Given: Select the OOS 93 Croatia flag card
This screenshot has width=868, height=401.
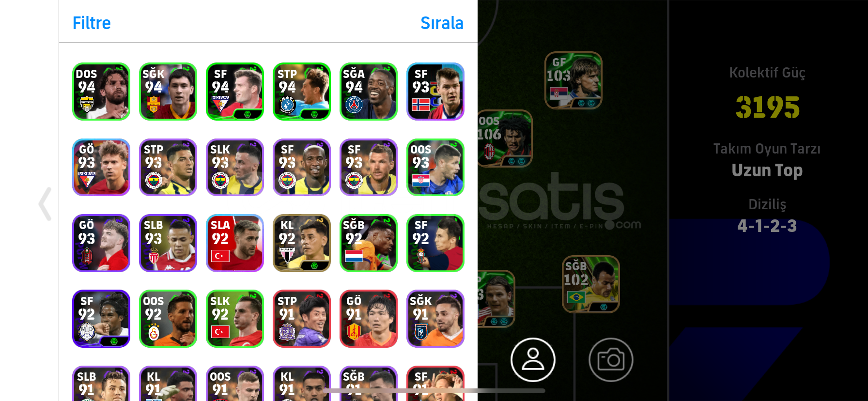Looking at the screenshot, I should pos(435,167).
